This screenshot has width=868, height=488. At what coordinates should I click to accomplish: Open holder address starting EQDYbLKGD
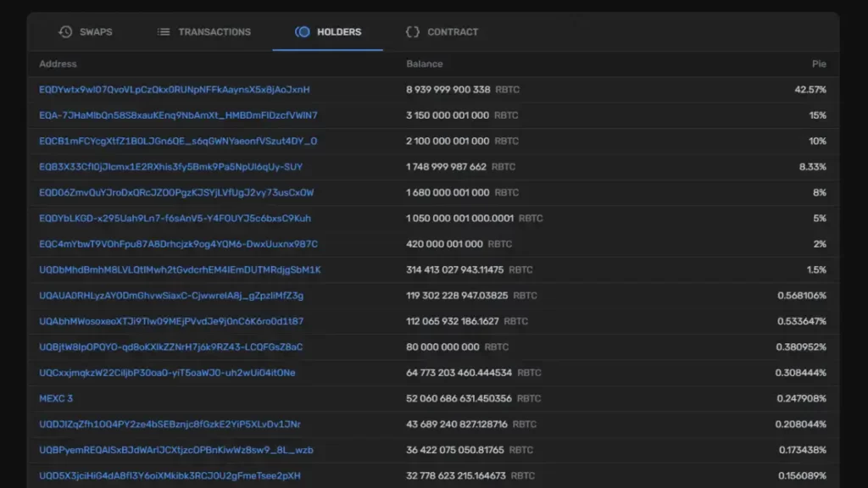(175, 218)
